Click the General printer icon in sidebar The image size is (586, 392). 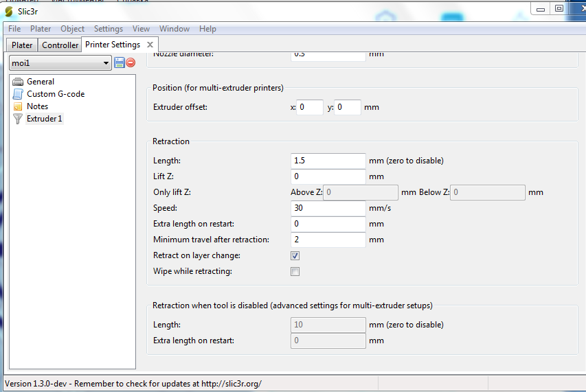point(18,82)
